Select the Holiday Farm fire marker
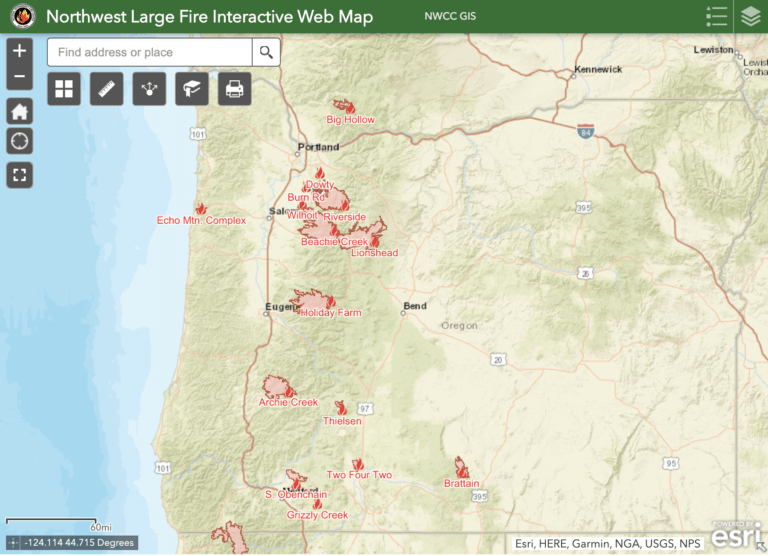 pos(329,301)
